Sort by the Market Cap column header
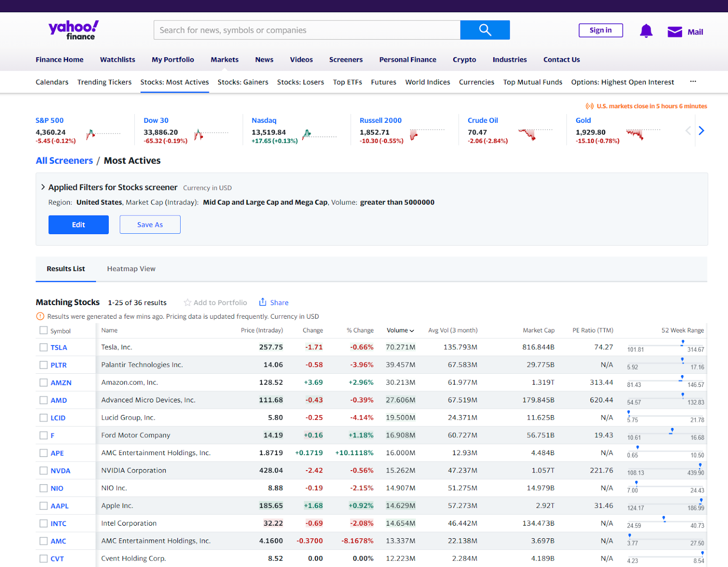 539,330
